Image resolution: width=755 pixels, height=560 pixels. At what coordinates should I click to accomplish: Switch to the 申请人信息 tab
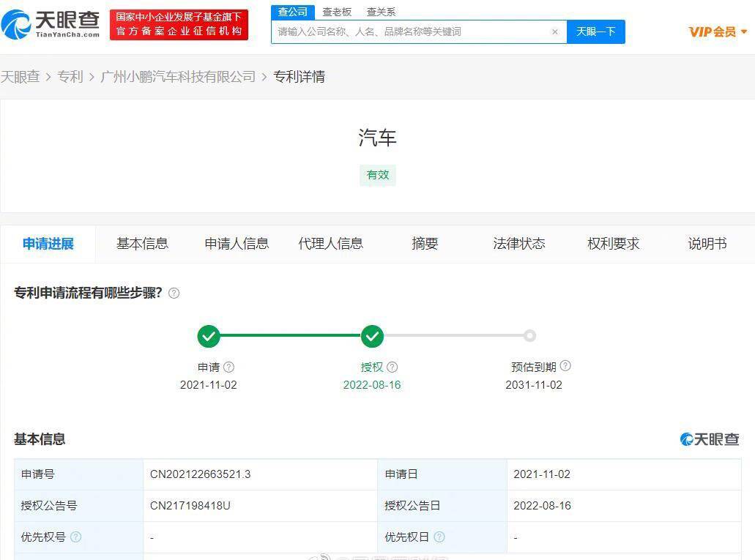point(237,244)
